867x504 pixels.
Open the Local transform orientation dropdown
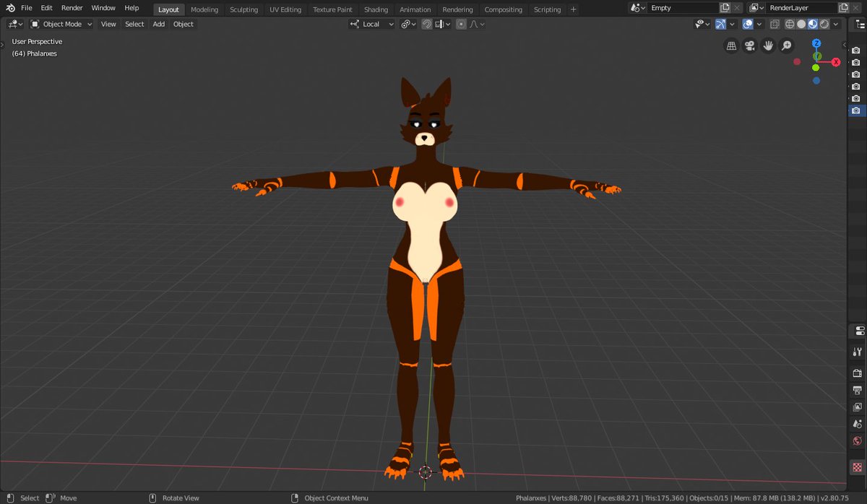[x=372, y=24]
